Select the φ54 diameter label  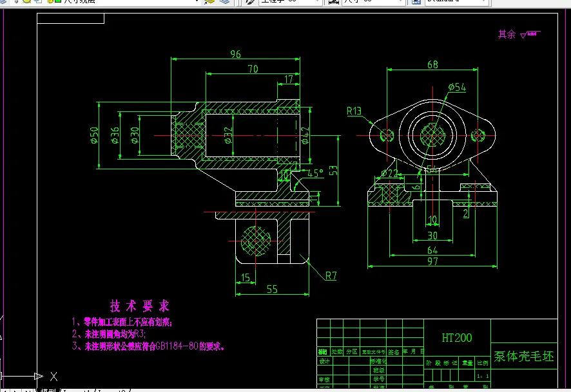457,88
